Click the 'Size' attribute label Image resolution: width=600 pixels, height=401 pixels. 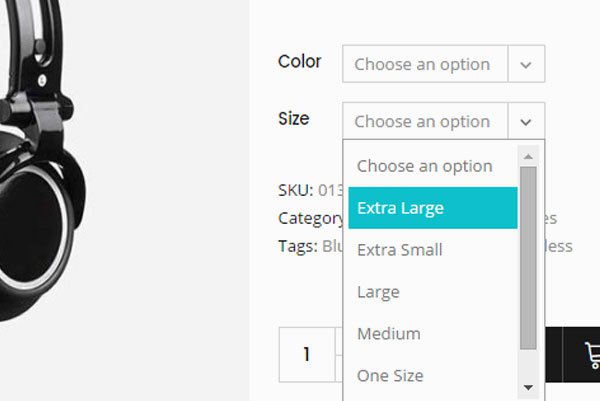[293, 119]
